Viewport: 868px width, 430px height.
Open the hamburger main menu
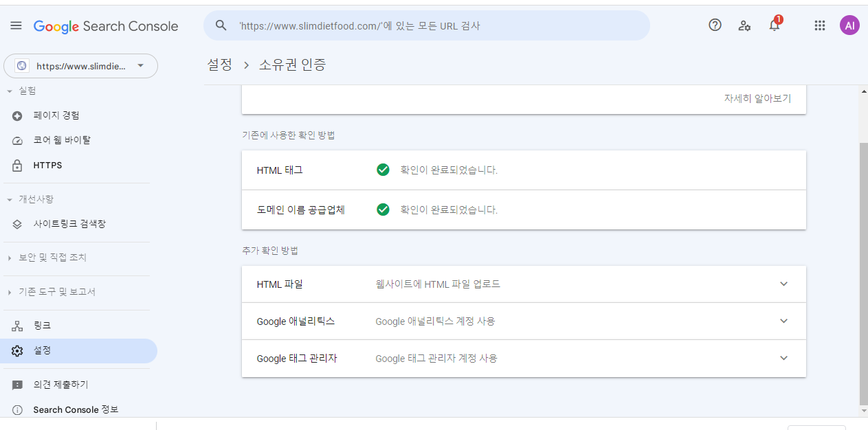point(16,25)
